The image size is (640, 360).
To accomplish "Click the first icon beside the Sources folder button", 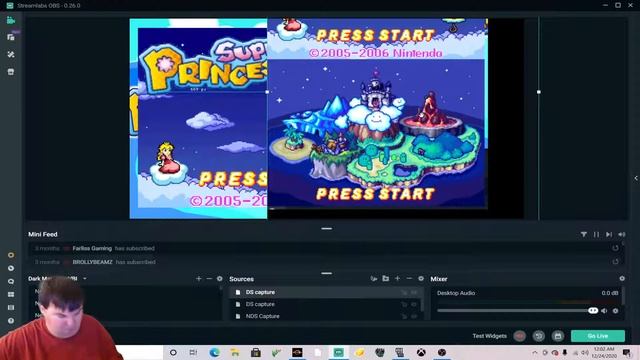I will 373,279.
